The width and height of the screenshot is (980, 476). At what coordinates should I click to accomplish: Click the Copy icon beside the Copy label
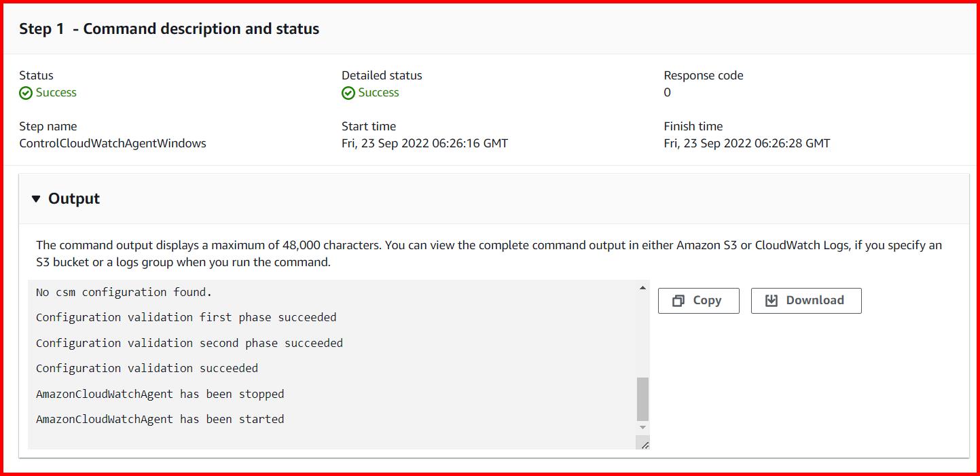[678, 300]
